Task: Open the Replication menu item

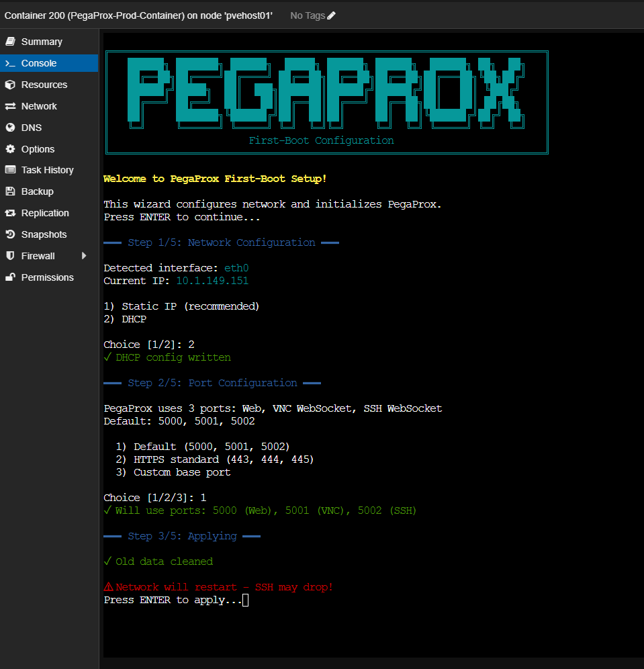Action: (x=45, y=213)
